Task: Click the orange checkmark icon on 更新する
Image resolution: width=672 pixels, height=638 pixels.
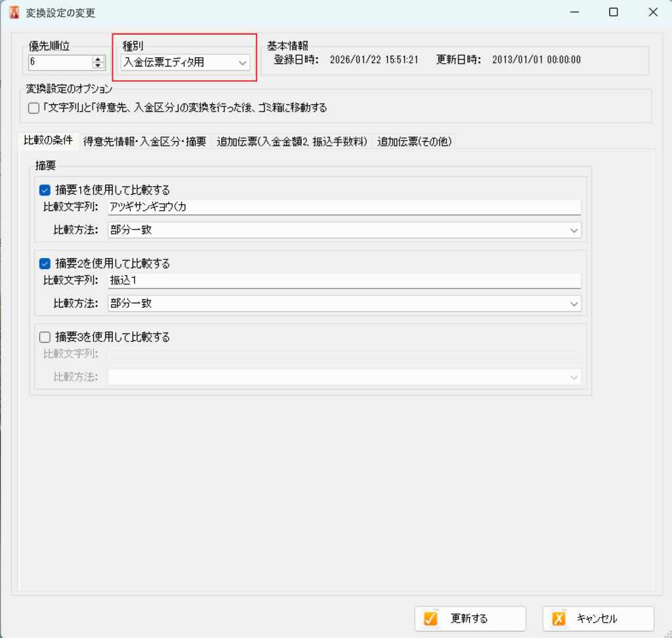Action: click(430, 618)
